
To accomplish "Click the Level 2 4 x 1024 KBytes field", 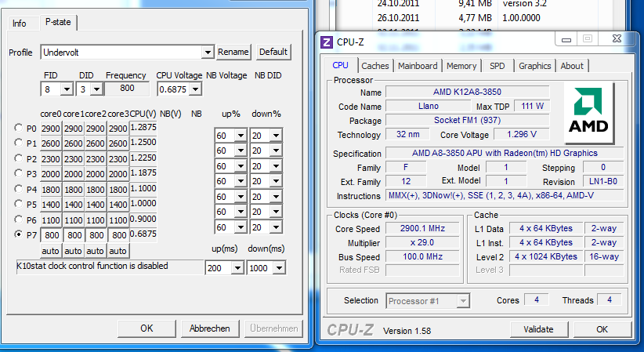I will [x=546, y=256].
